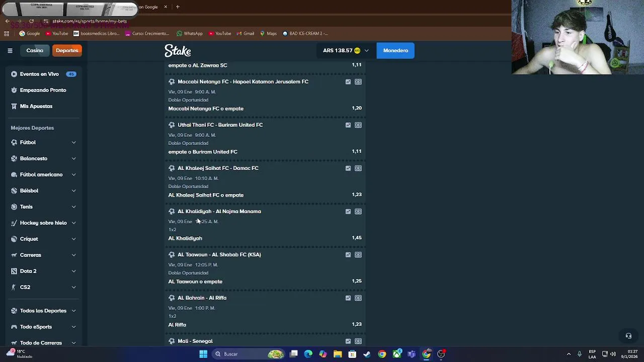This screenshot has width=644, height=362.
Task: Click the taskbar volume speaker icon
Action: pyautogui.click(x=613, y=354)
